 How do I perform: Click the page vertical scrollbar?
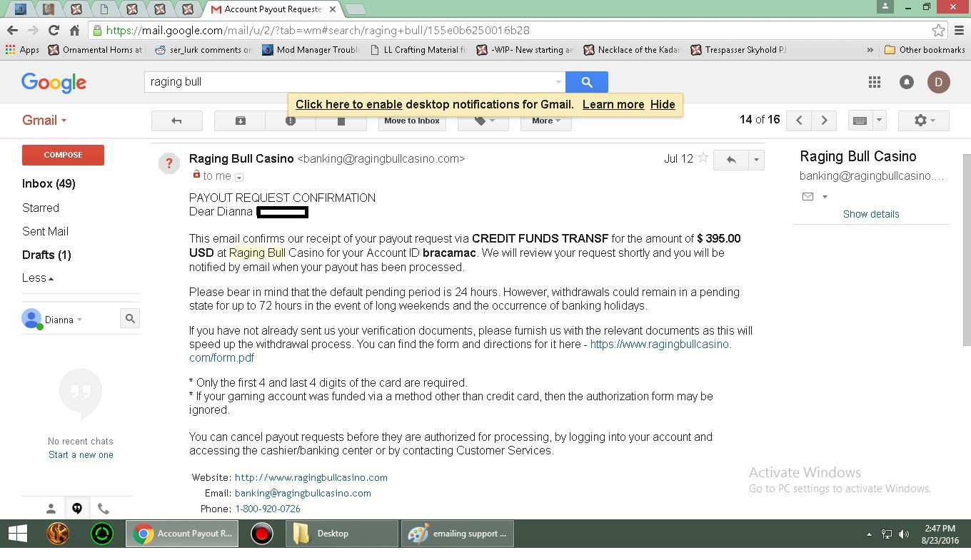coord(967,250)
